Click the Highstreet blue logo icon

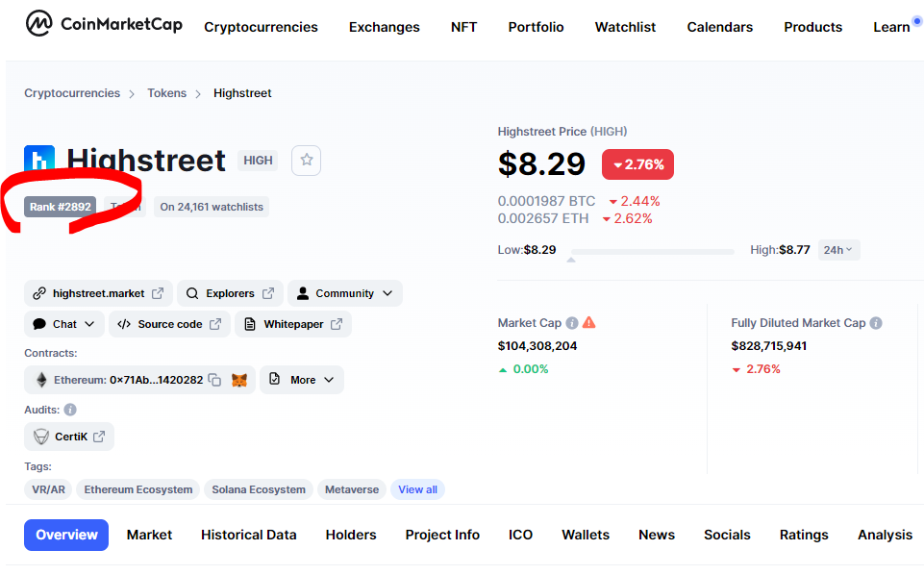(39, 158)
